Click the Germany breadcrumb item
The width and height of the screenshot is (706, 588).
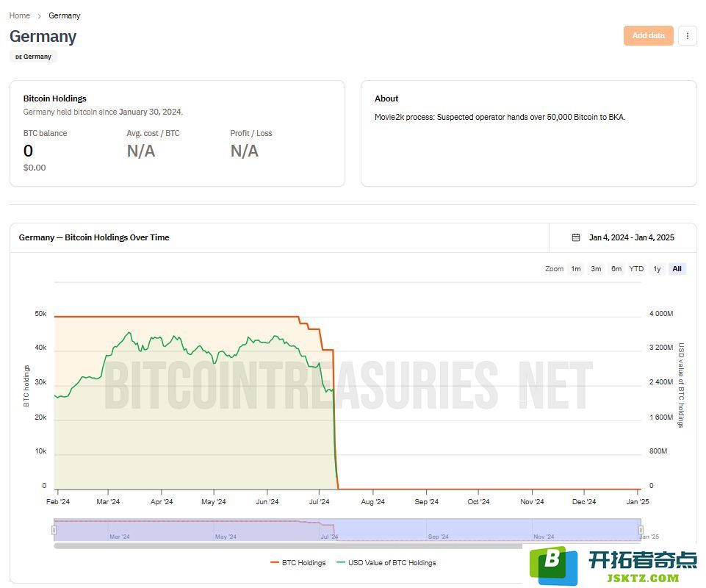pos(65,15)
